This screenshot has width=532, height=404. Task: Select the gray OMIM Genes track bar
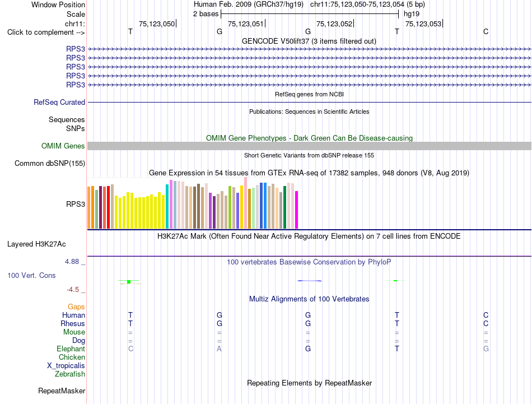click(x=309, y=146)
